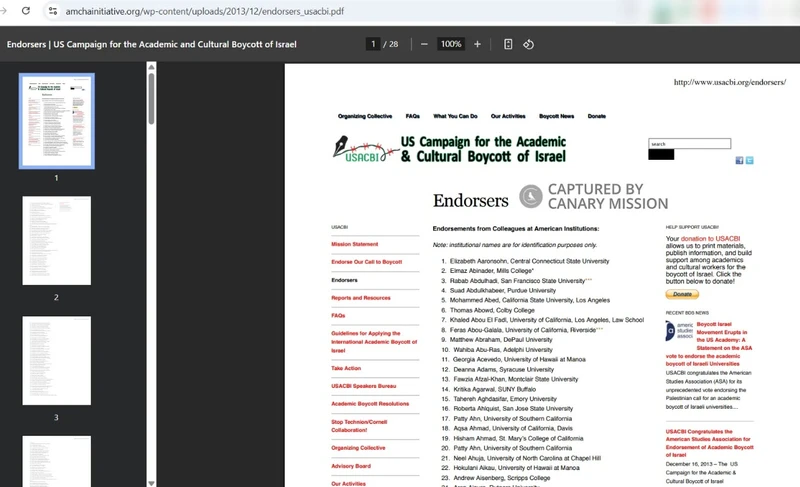Screen dimensions: 800x487
Task: Click entry Rabab Abdulhadi, San Francisco State
Action: tap(520, 281)
